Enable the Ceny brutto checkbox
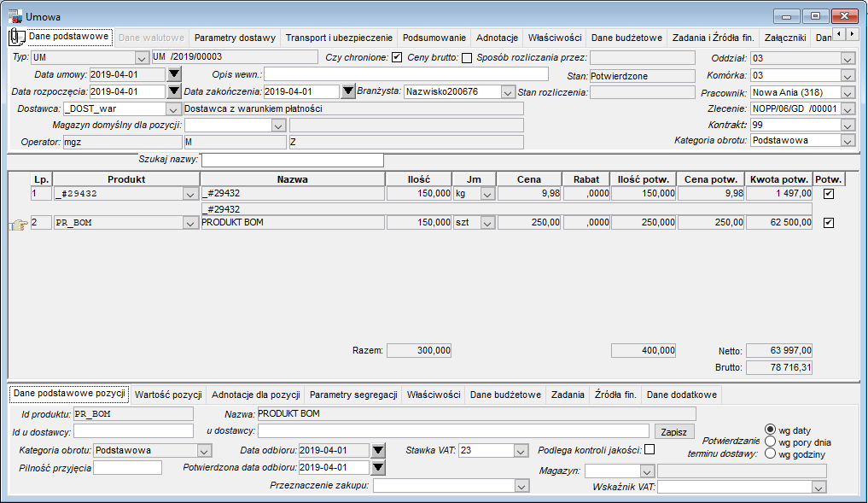Viewport: 868px width, 503px height. [x=467, y=57]
